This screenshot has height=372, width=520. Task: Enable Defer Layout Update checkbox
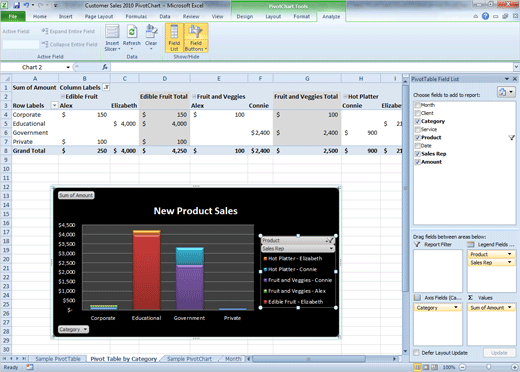tap(416, 353)
